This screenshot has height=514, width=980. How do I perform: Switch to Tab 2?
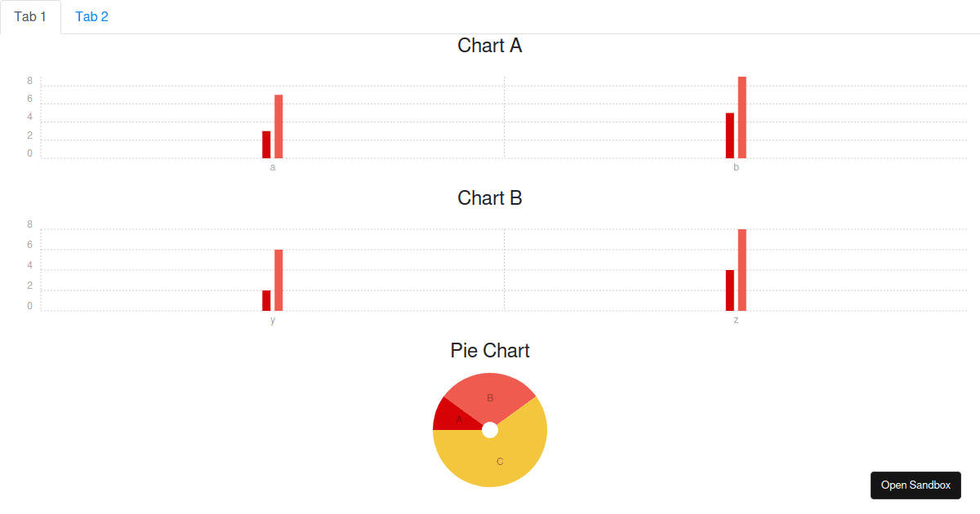click(x=91, y=17)
